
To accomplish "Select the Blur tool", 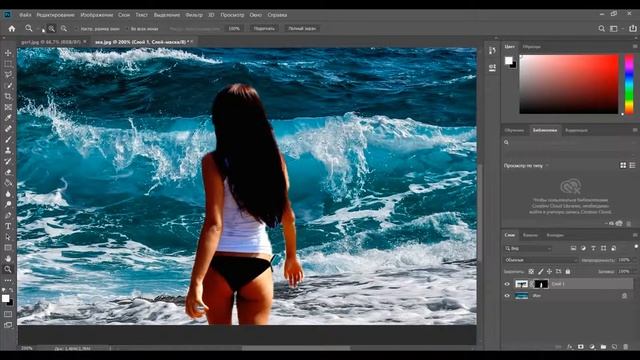I will point(8,193).
